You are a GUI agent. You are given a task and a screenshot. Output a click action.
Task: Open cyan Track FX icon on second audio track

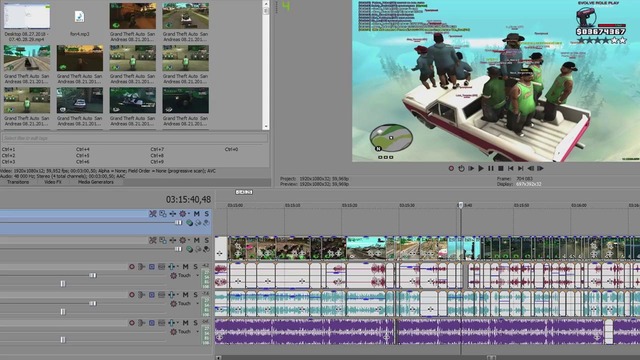171,294
